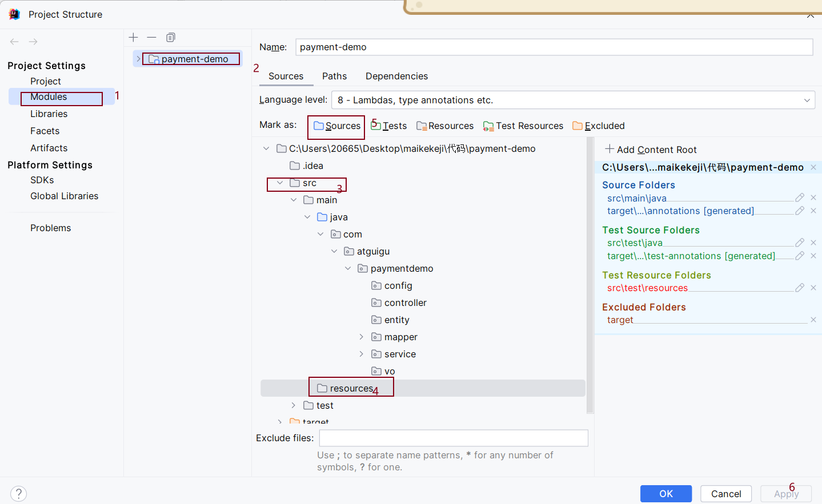Viewport: 822px width, 504px height.
Task: Toggle Mark as Test Resources
Action: pyautogui.click(x=523, y=126)
